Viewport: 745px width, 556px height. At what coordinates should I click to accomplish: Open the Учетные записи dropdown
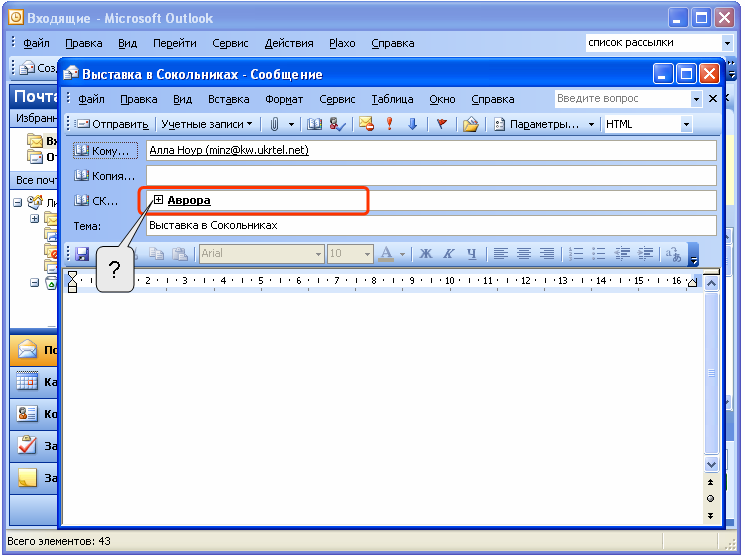tap(207, 125)
